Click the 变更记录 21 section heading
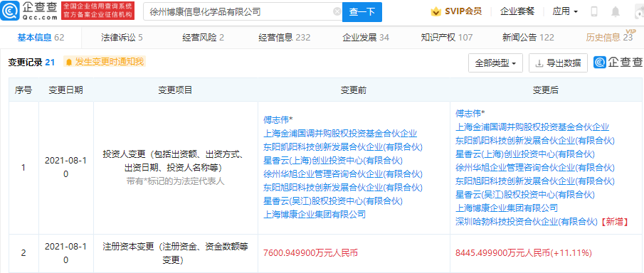Image resolution: width=644 pixels, height=273 pixels. point(31,63)
